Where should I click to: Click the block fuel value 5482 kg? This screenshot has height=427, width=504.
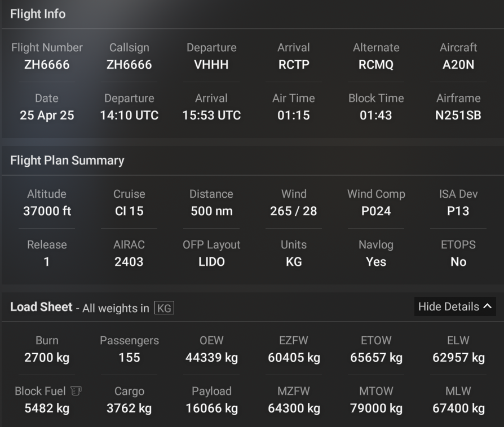tap(47, 408)
